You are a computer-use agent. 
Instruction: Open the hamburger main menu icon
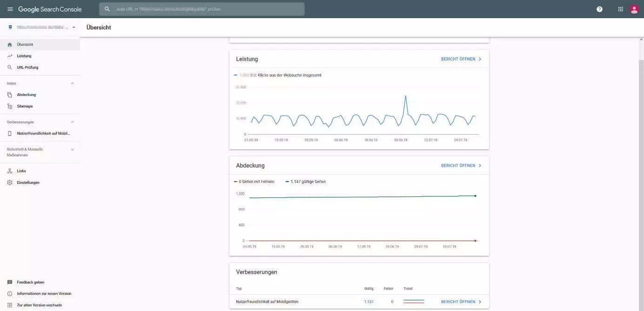click(x=10, y=9)
